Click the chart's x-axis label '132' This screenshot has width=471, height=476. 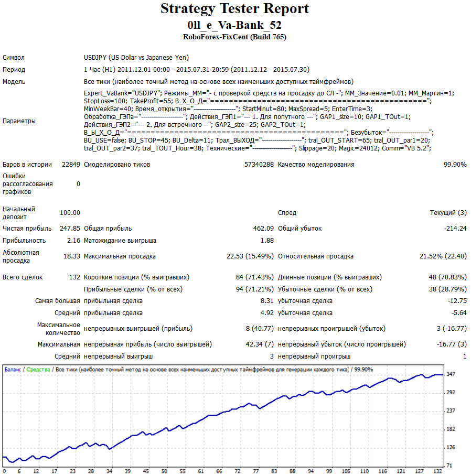(x=437, y=471)
